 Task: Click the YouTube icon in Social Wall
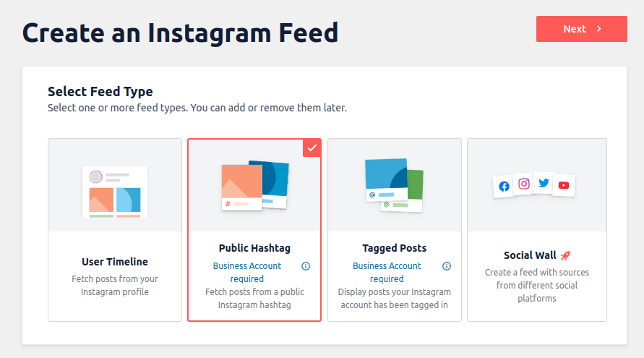(x=564, y=185)
